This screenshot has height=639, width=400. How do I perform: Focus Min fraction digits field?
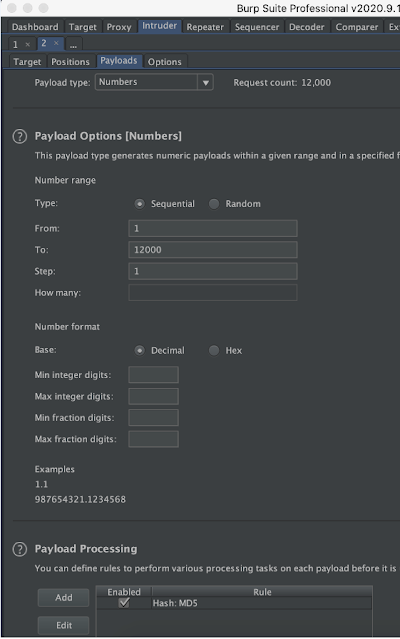click(x=153, y=418)
